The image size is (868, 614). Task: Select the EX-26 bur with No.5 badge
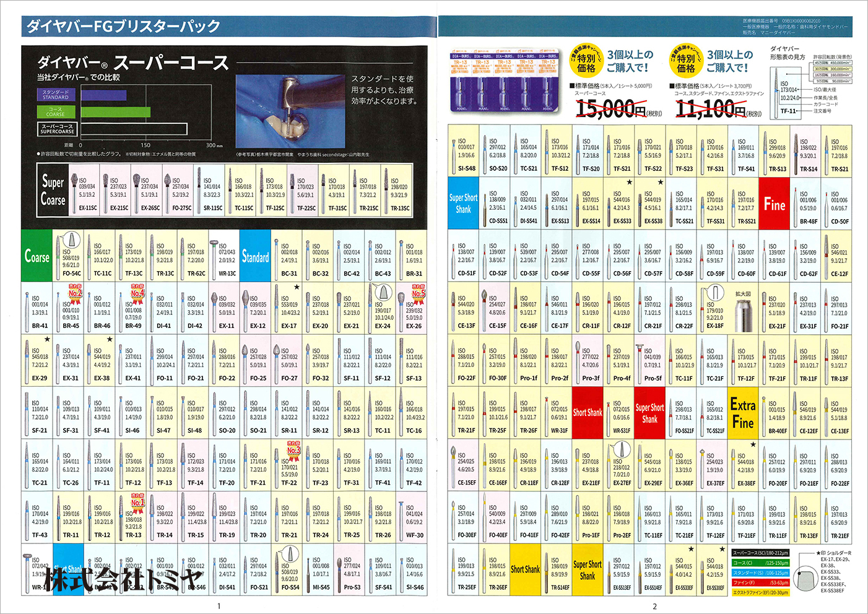click(412, 308)
